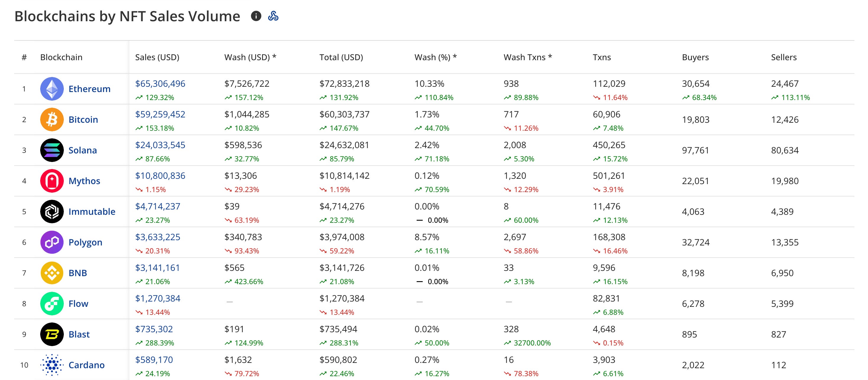
Task: Sort by Sellers column header
Action: [x=784, y=57]
